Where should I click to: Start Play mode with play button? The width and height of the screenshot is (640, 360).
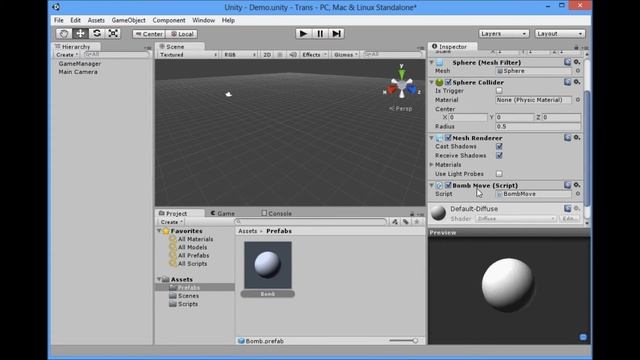pyautogui.click(x=303, y=33)
